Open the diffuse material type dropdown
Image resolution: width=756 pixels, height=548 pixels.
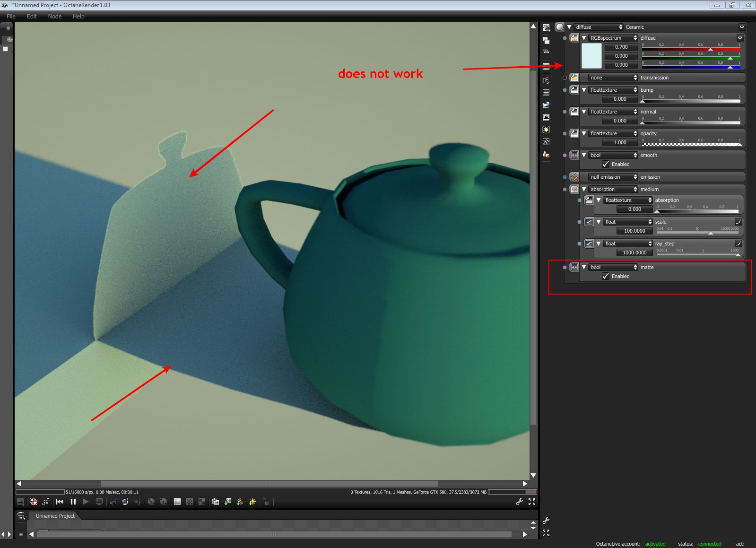tap(599, 27)
